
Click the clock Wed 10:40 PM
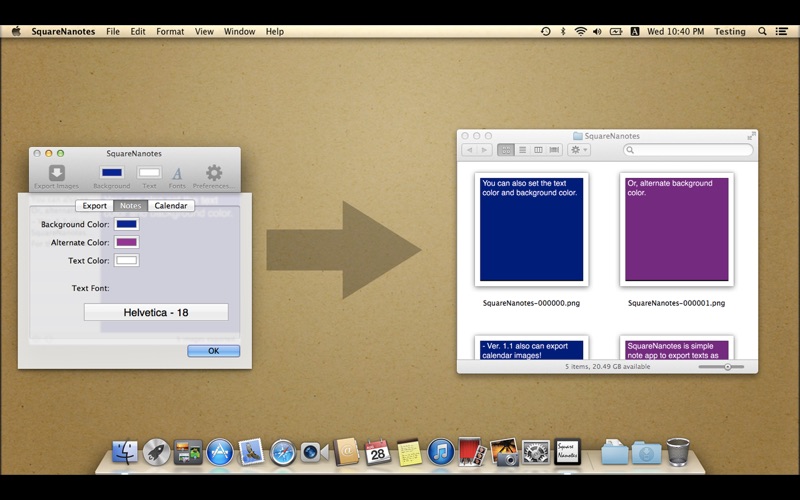click(676, 31)
